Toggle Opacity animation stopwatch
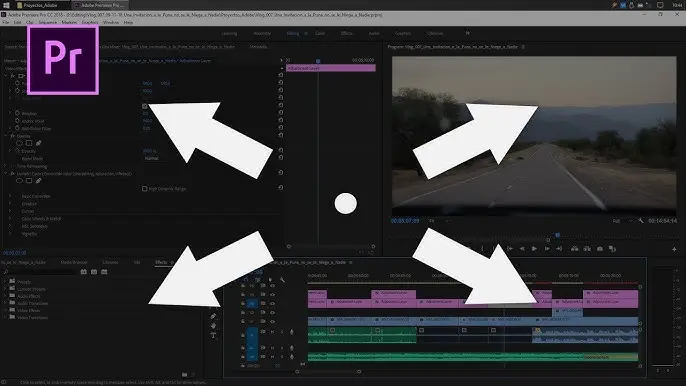 18,151
